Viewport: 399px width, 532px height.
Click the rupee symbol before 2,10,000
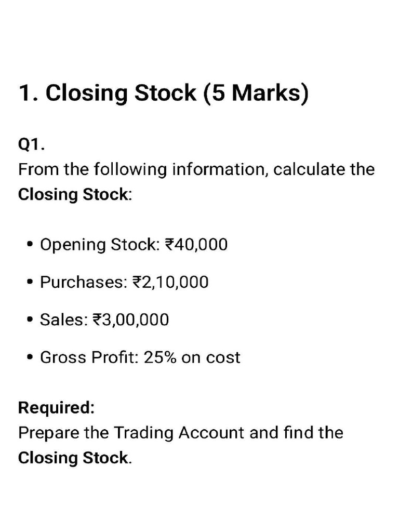point(137,282)
